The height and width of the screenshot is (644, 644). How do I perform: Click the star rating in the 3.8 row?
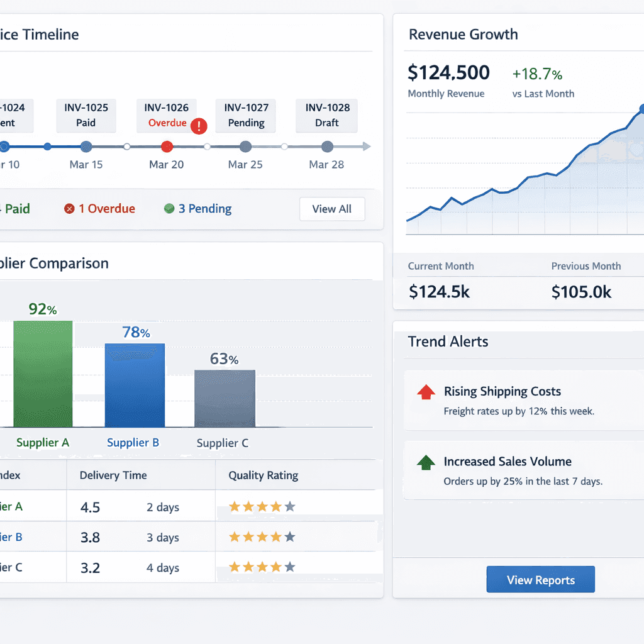262,537
